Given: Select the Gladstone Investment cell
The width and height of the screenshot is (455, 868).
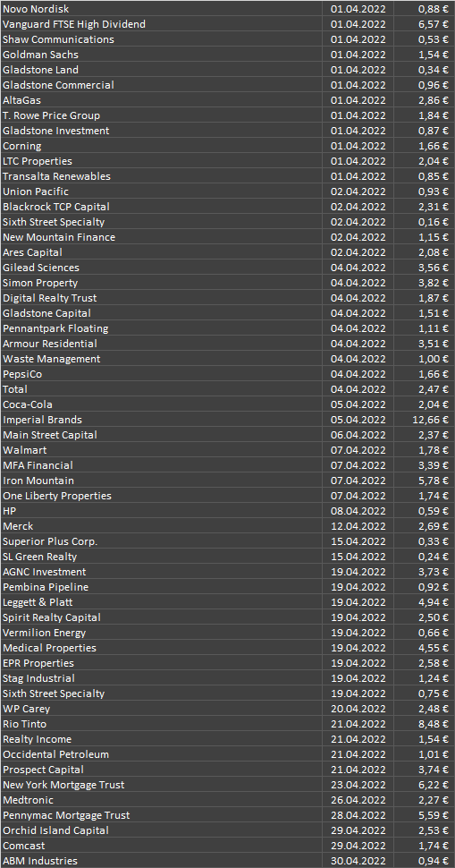Looking at the screenshot, I should pyautogui.click(x=162, y=131).
